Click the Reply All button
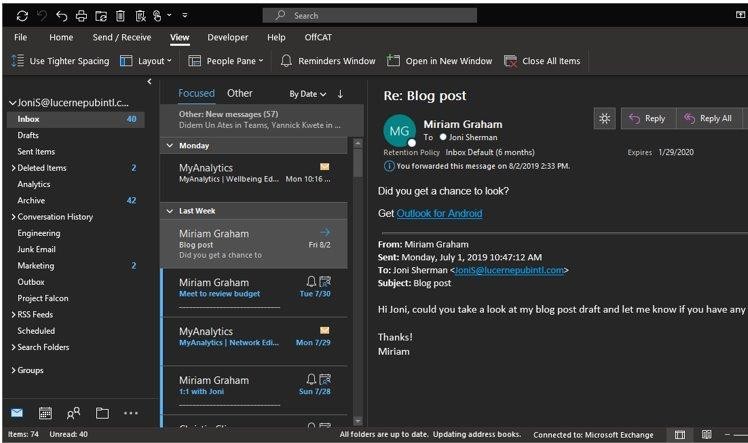 pyautogui.click(x=709, y=118)
